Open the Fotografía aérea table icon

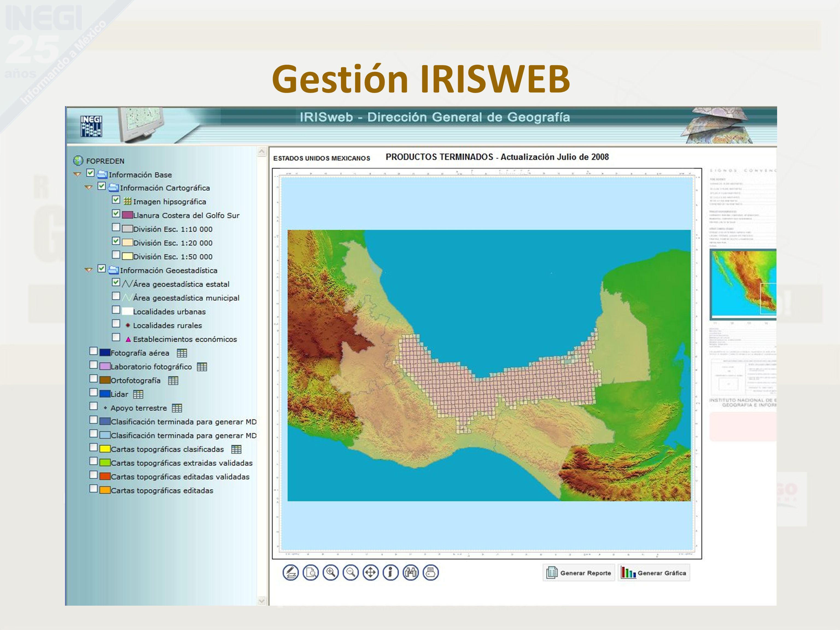click(182, 353)
